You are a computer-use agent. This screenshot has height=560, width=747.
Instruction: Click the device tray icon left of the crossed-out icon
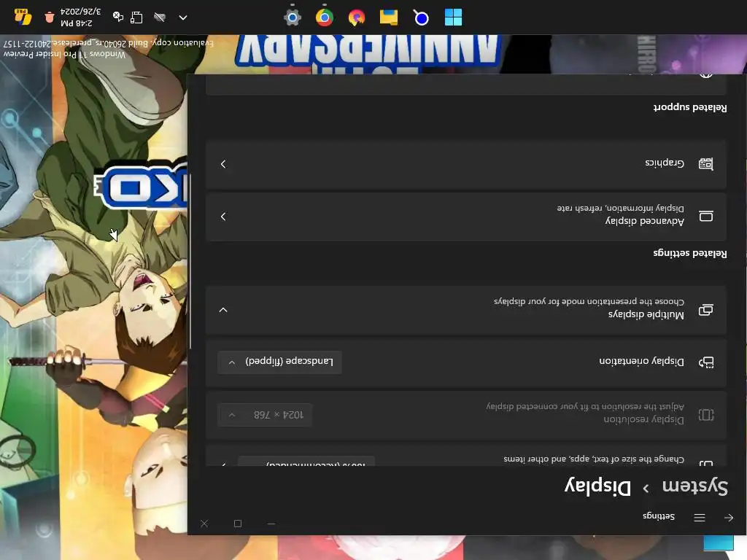[x=136, y=17]
